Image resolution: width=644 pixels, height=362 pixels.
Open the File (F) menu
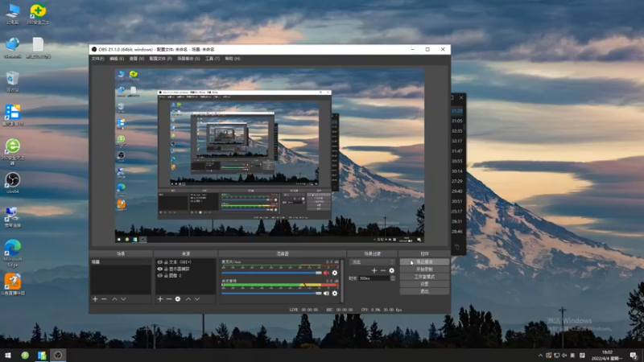97,59
